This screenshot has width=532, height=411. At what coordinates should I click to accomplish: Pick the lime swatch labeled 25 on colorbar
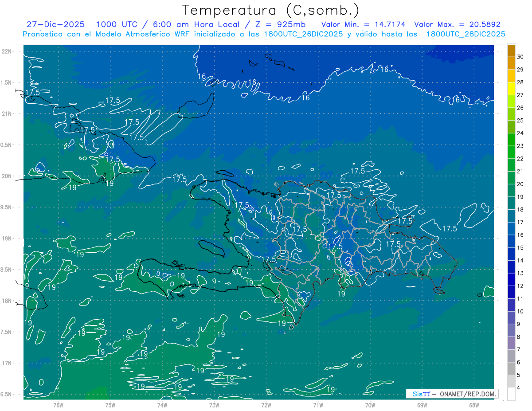coord(512,114)
